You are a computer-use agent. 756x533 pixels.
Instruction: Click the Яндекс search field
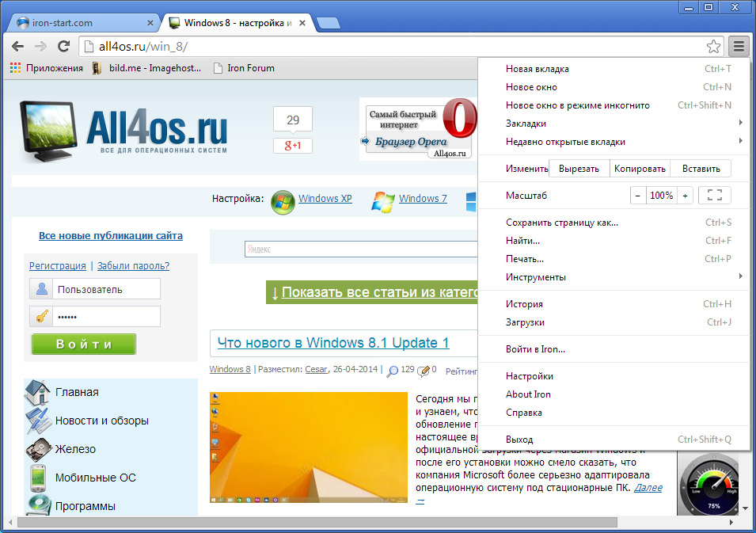[361, 249]
